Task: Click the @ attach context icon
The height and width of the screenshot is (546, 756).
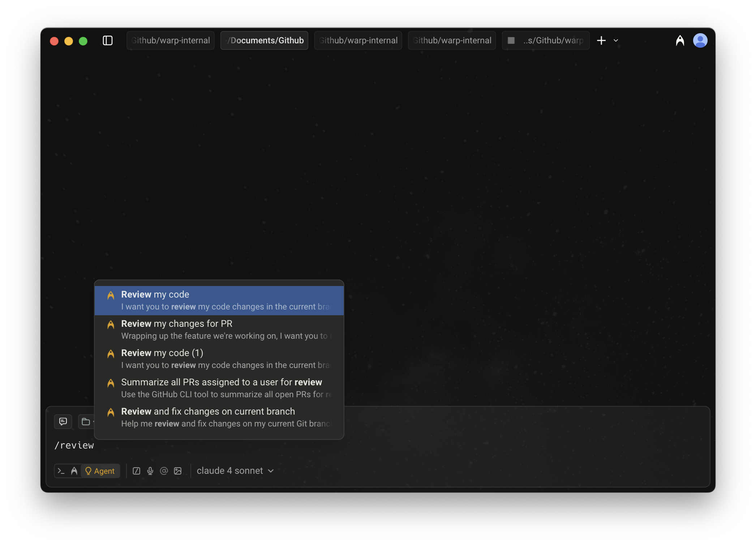Action: (164, 471)
